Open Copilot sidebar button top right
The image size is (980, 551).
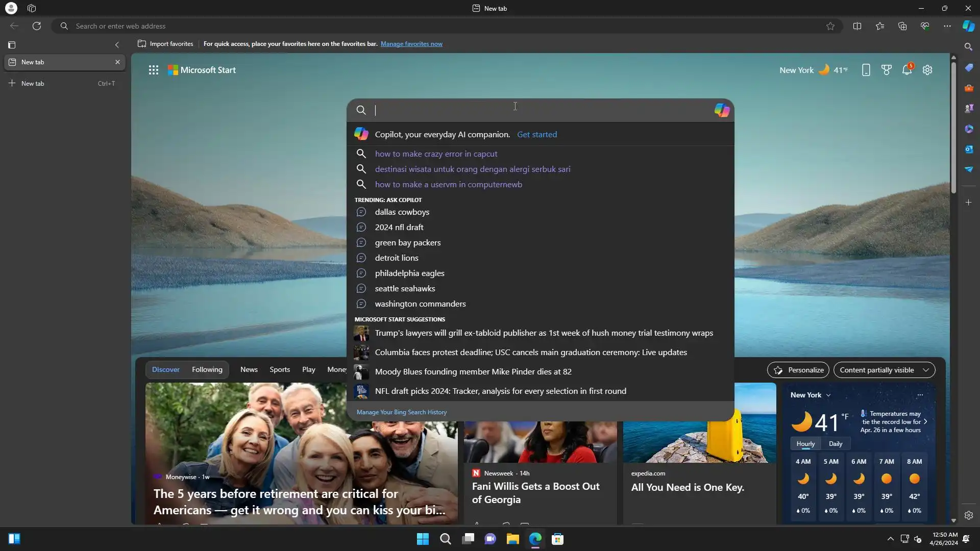point(968,26)
